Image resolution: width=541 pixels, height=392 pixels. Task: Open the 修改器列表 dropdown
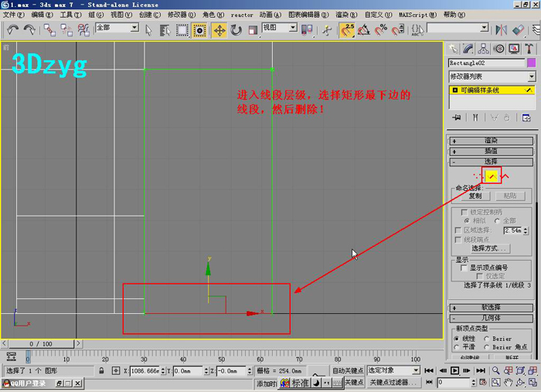coord(492,77)
